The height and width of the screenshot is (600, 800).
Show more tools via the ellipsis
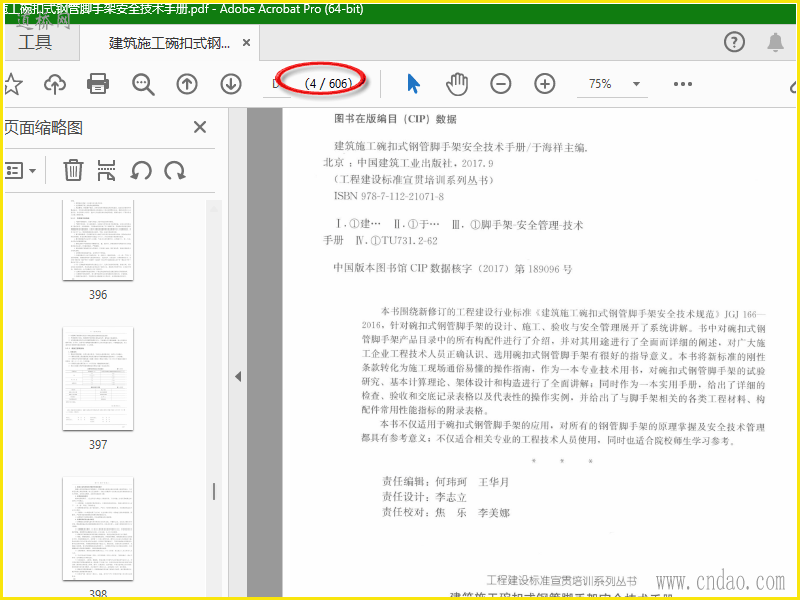[x=683, y=84]
